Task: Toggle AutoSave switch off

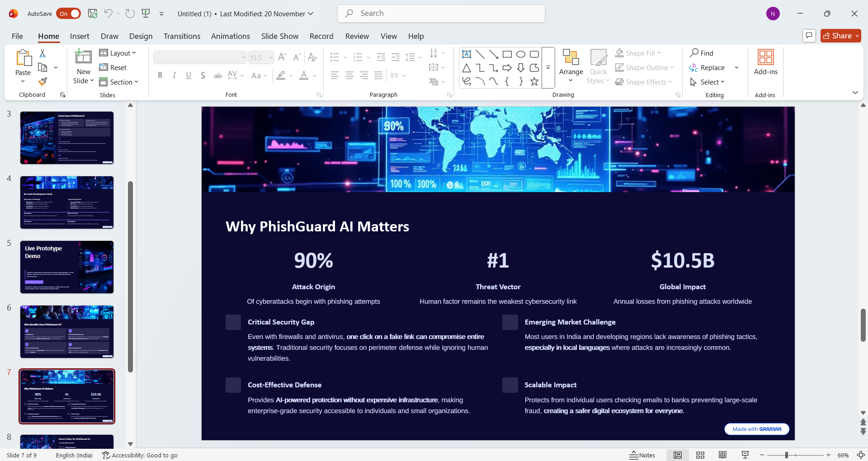Action: point(68,14)
